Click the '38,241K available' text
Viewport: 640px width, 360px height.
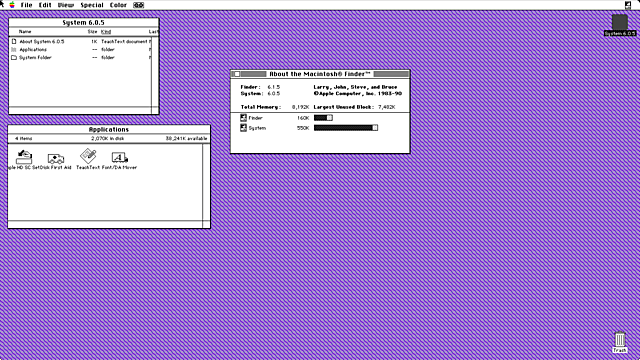tap(187, 138)
